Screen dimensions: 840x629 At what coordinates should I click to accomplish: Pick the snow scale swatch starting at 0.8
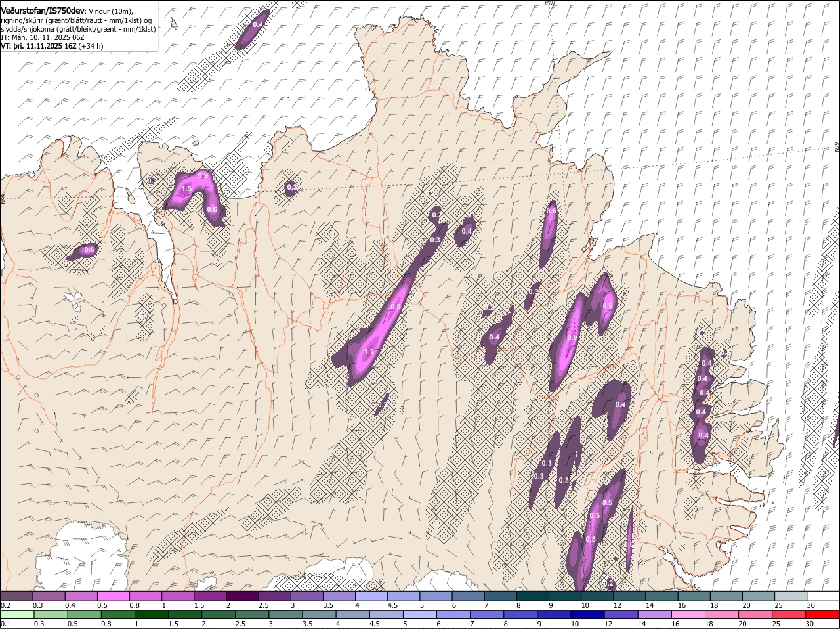(x=145, y=596)
